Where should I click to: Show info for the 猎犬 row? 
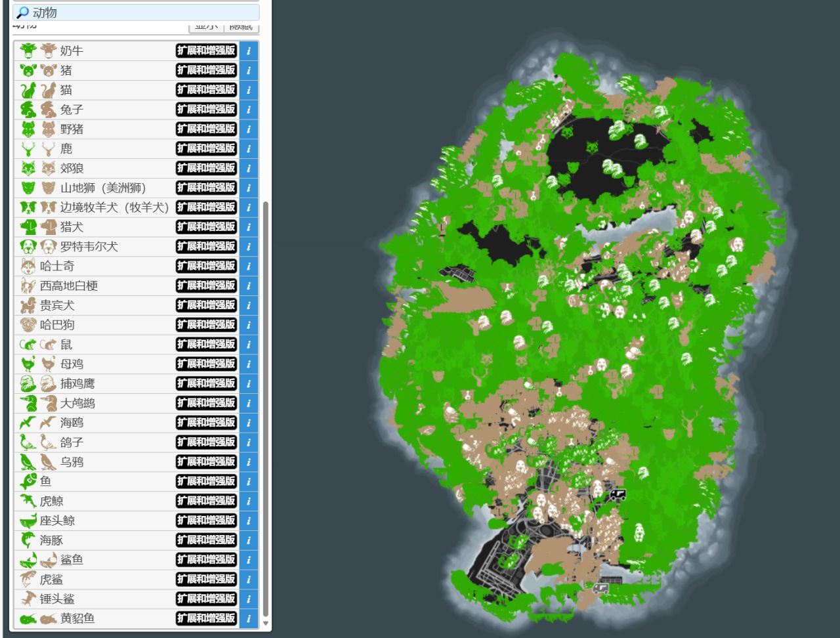coord(249,227)
